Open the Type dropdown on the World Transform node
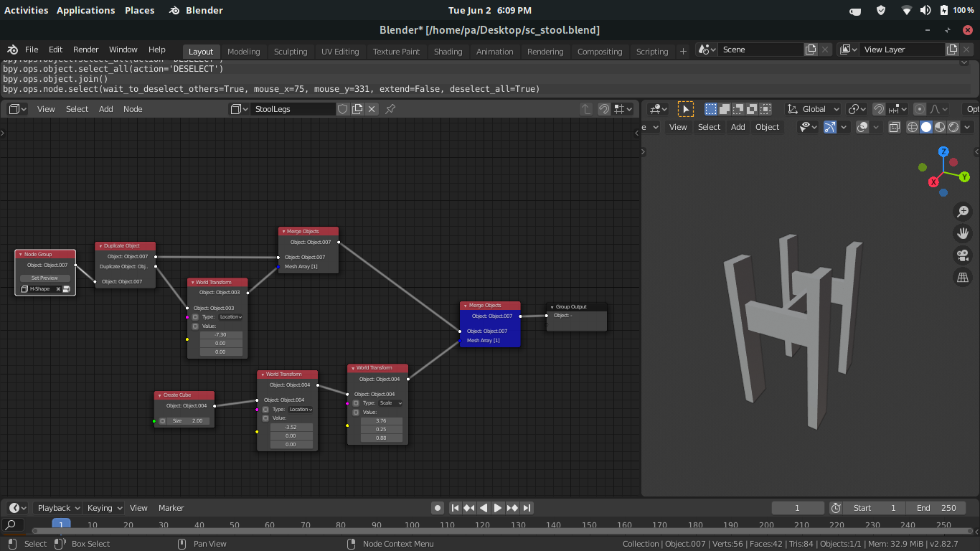The height and width of the screenshot is (551, 980). 230,316
